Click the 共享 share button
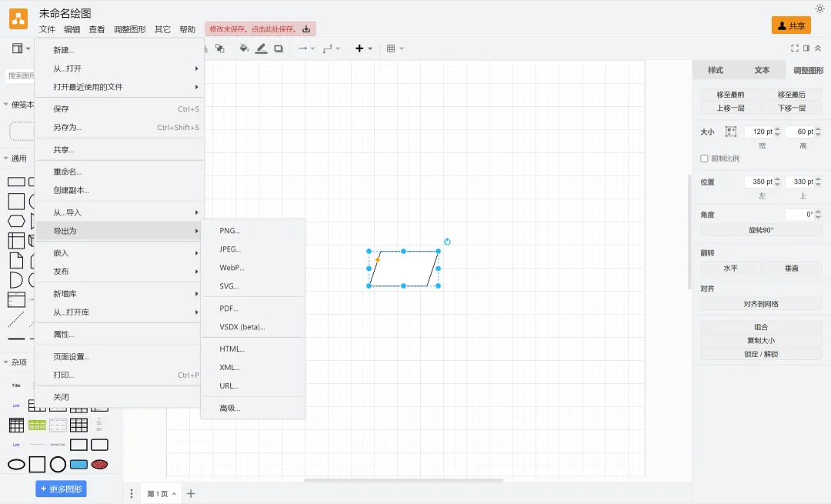831x504 pixels. [791, 25]
